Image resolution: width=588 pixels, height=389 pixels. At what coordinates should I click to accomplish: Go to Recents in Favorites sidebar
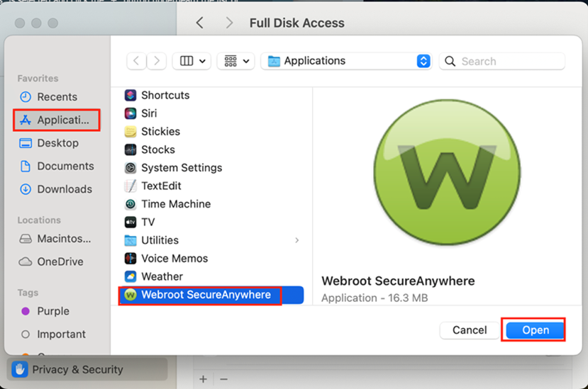[56, 97]
